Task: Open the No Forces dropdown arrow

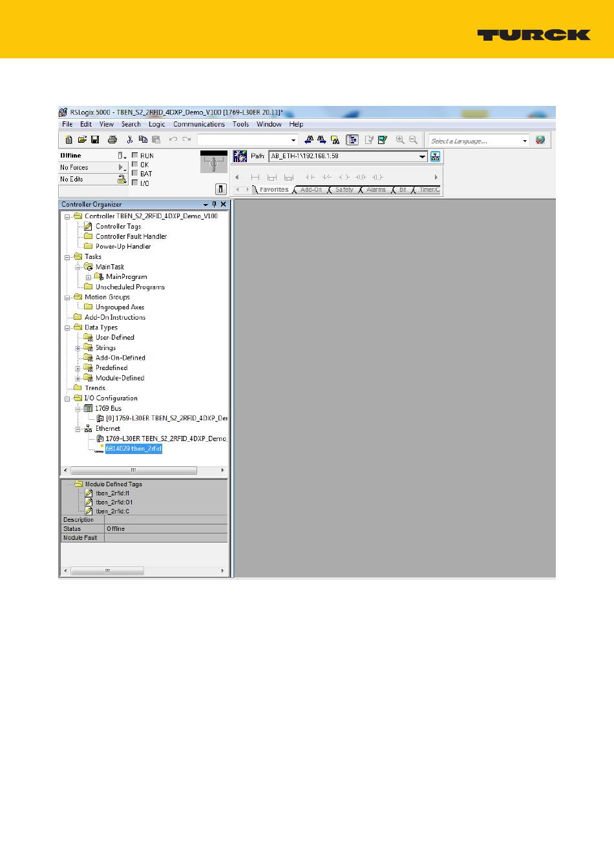Action: click(122, 167)
